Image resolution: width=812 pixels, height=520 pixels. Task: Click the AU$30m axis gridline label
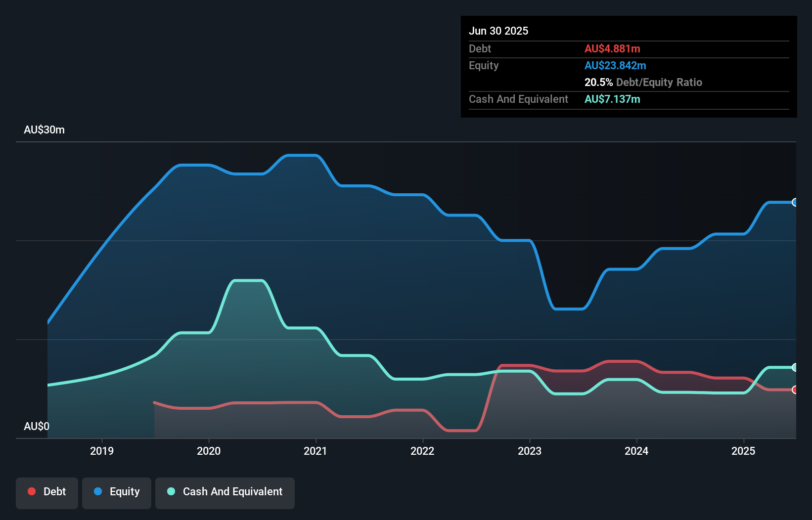[x=44, y=130]
